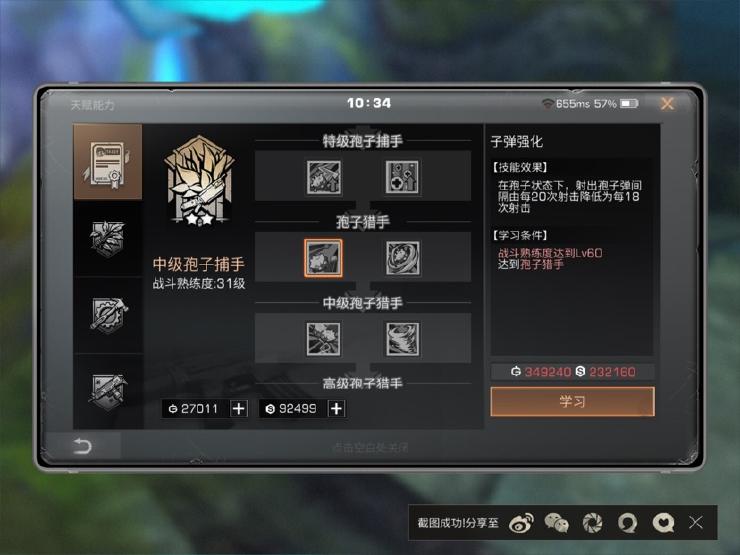Select the swirl skill icon under 孢子猎手
Viewport: 740px width, 555px height.
tap(402, 258)
